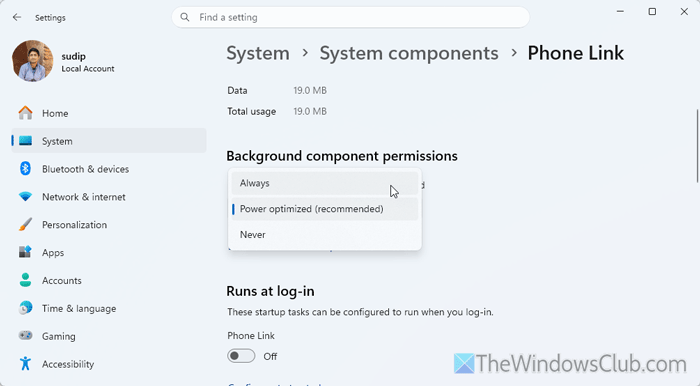The height and width of the screenshot is (386, 700).
Task: Click the Apps icon in sidebar
Action: 25,252
